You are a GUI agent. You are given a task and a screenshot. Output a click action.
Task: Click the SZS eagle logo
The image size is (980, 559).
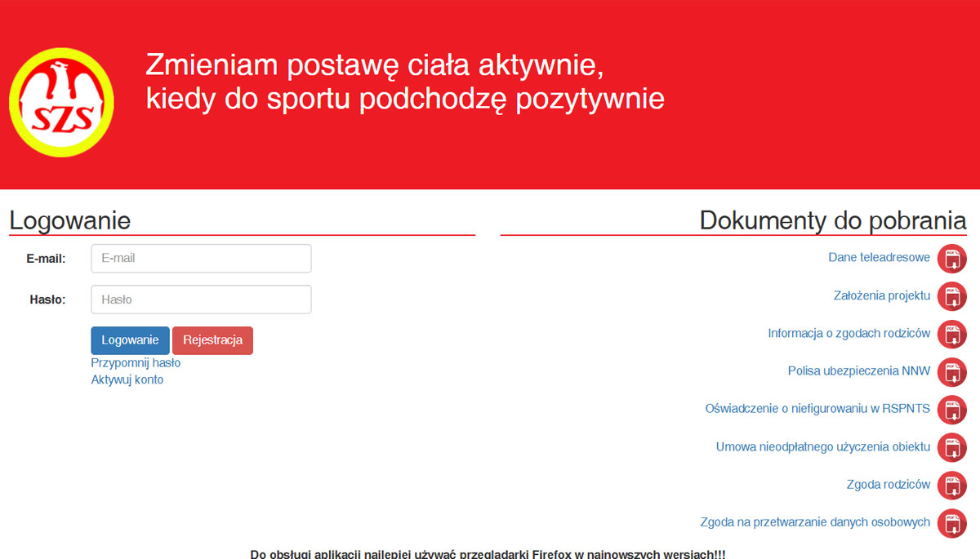61,104
